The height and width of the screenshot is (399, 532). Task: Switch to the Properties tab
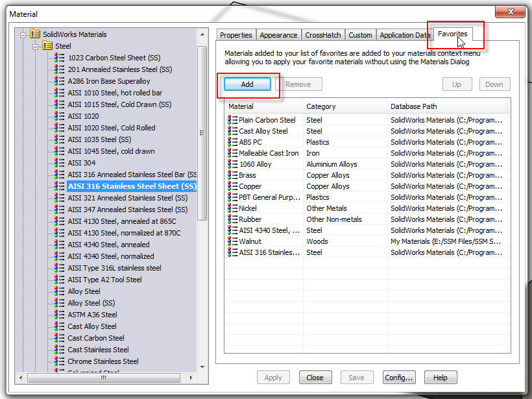(236, 35)
